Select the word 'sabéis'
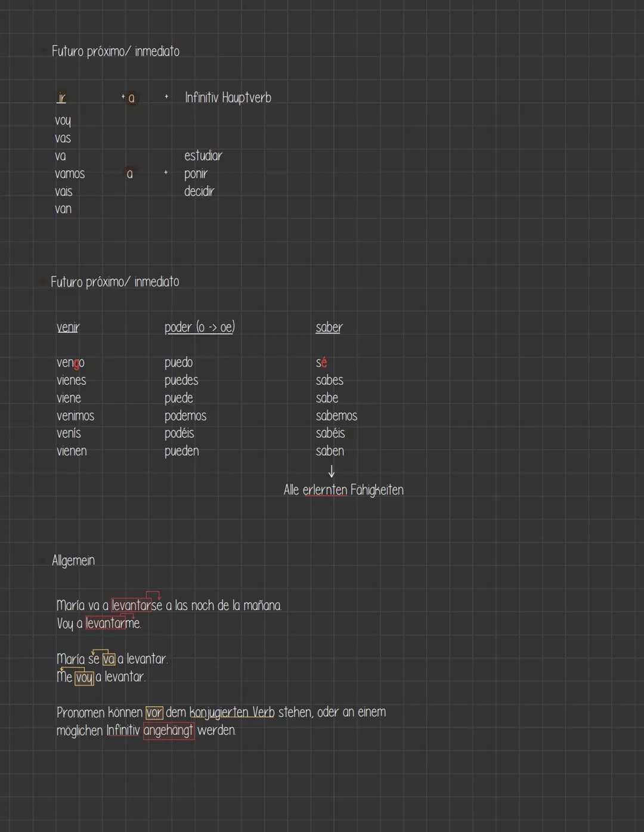This screenshot has height=832, width=644. click(x=330, y=433)
